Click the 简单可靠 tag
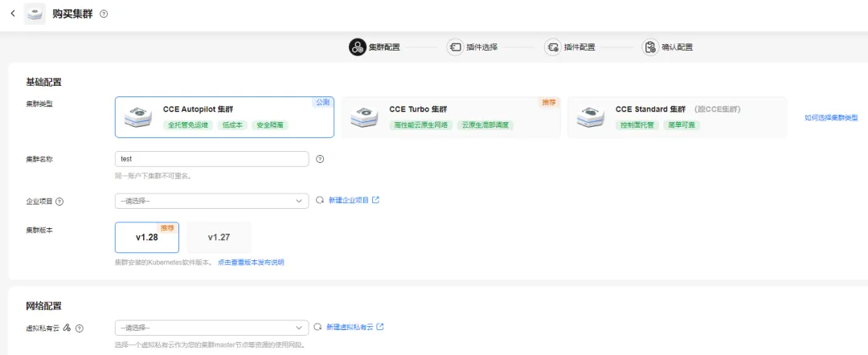Image resolution: width=868 pixels, height=355 pixels. 682,125
